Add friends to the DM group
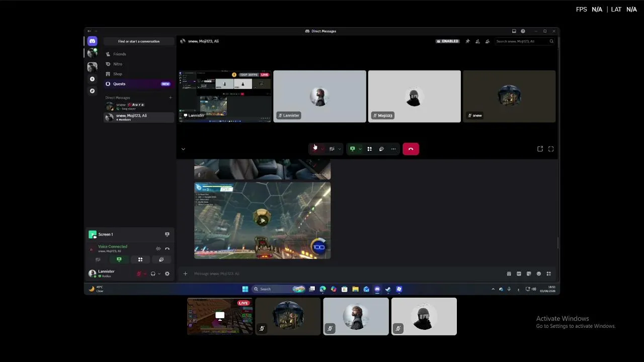 [477, 41]
